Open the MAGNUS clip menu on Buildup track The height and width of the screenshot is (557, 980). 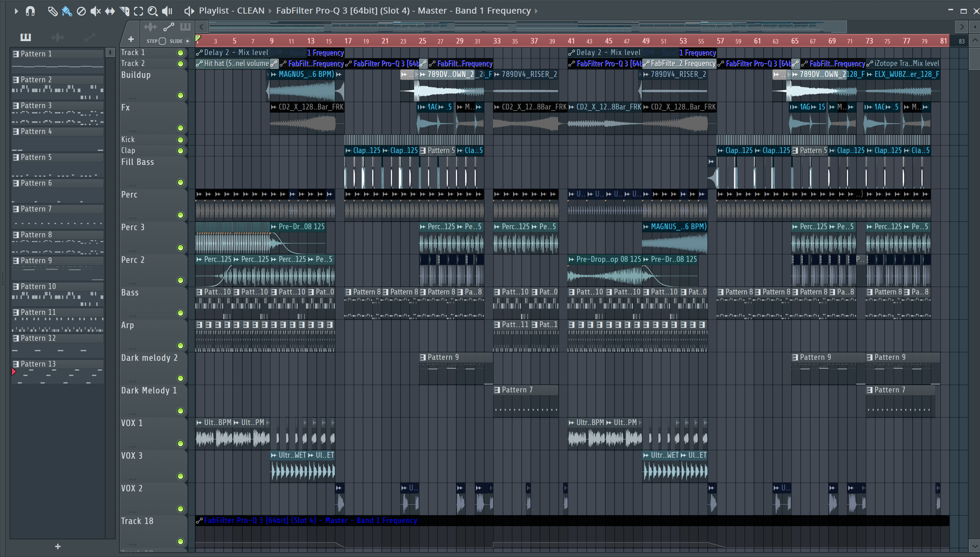click(273, 74)
